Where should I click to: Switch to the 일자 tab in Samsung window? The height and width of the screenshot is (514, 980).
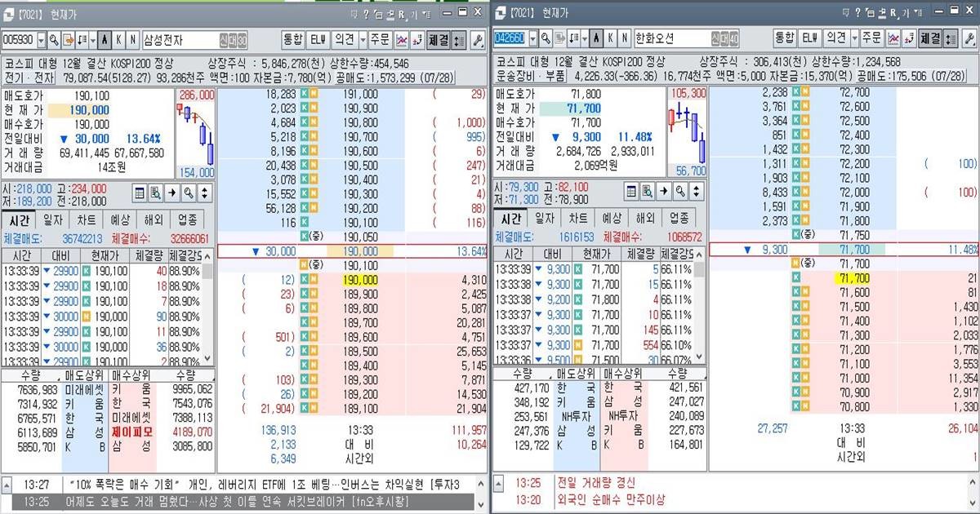coord(53,219)
